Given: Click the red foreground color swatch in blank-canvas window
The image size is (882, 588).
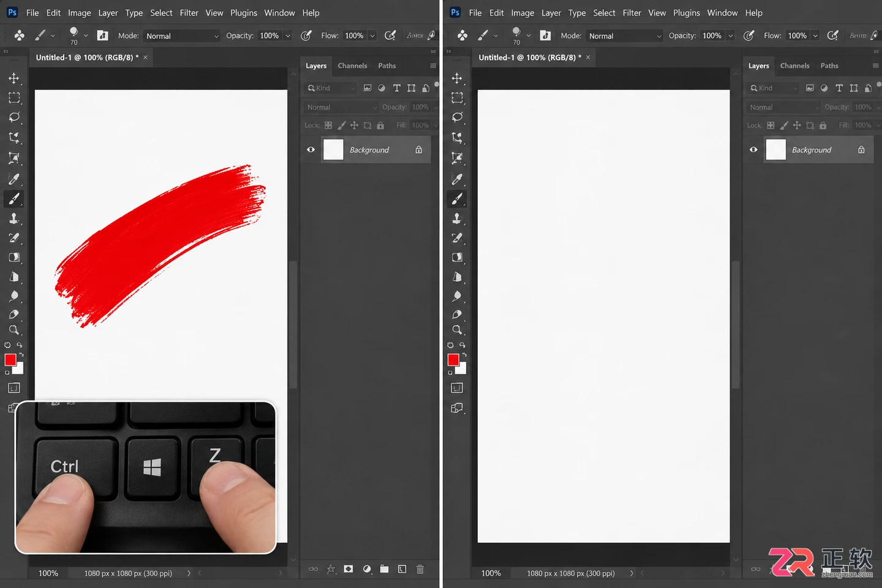Looking at the screenshot, I should [453, 360].
